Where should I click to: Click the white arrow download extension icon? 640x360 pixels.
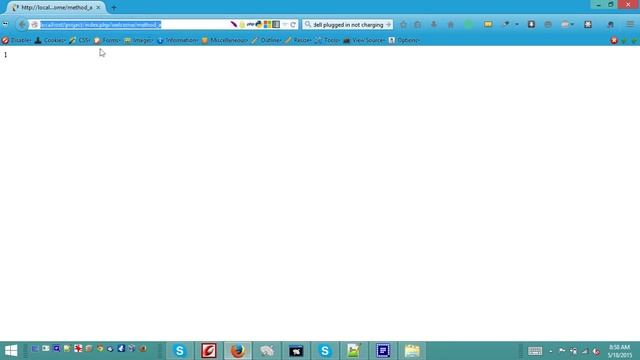tap(531, 24)
